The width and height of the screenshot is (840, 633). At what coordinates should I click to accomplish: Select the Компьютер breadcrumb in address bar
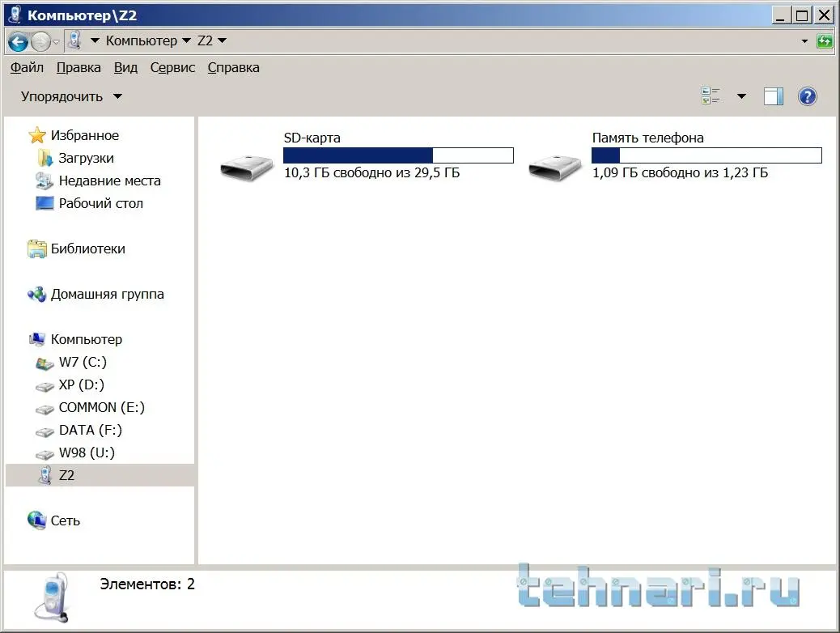(142, 40)
